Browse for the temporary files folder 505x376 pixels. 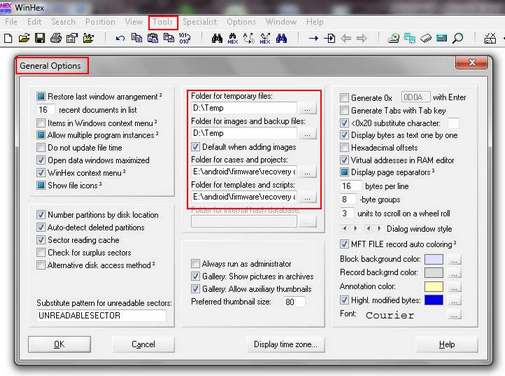point(308,109)
